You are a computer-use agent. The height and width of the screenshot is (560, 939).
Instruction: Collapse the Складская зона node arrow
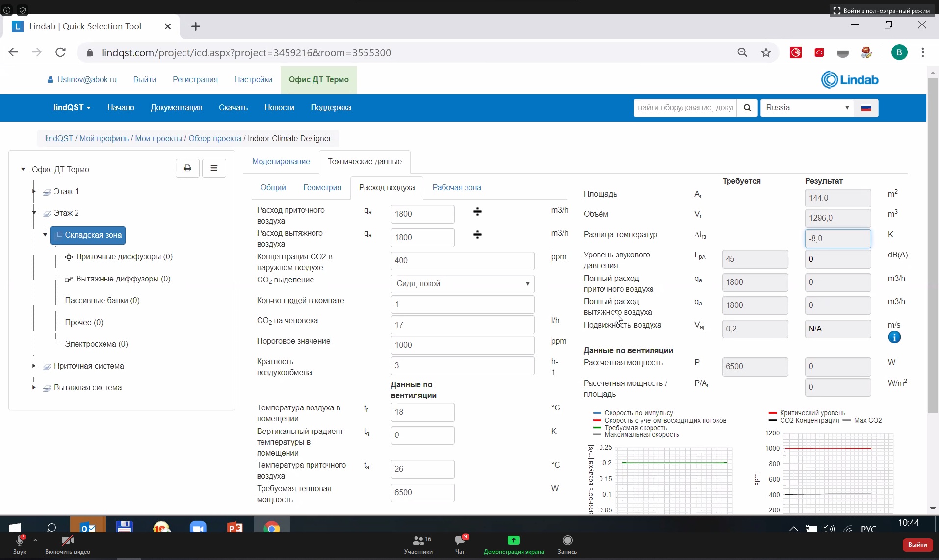click(45, 235)
